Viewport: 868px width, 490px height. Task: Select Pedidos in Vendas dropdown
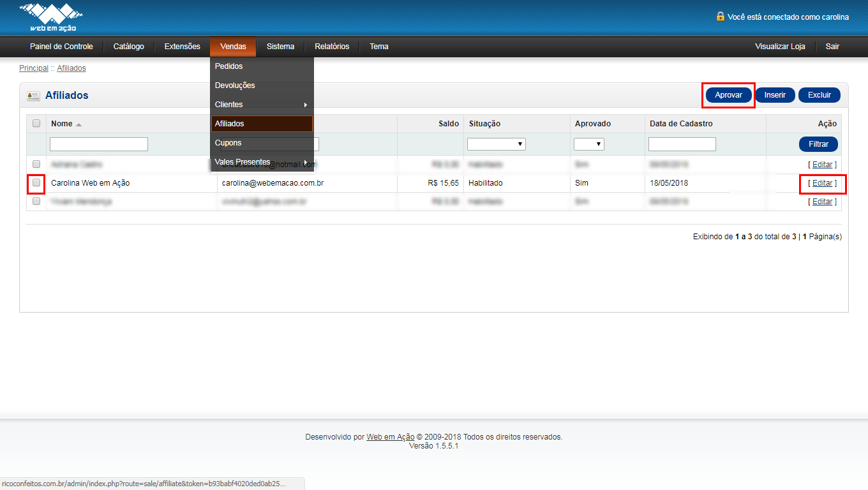point(262,66)
